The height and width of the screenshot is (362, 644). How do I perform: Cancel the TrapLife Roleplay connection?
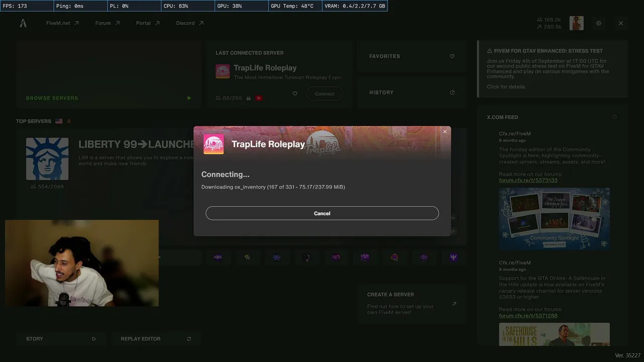[322, 213]
